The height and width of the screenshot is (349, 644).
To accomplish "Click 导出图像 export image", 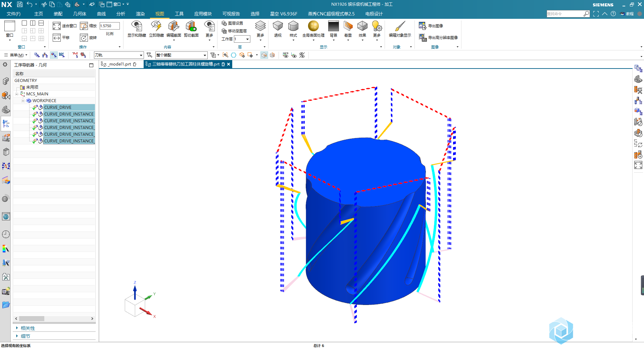I will coord(431,26).
